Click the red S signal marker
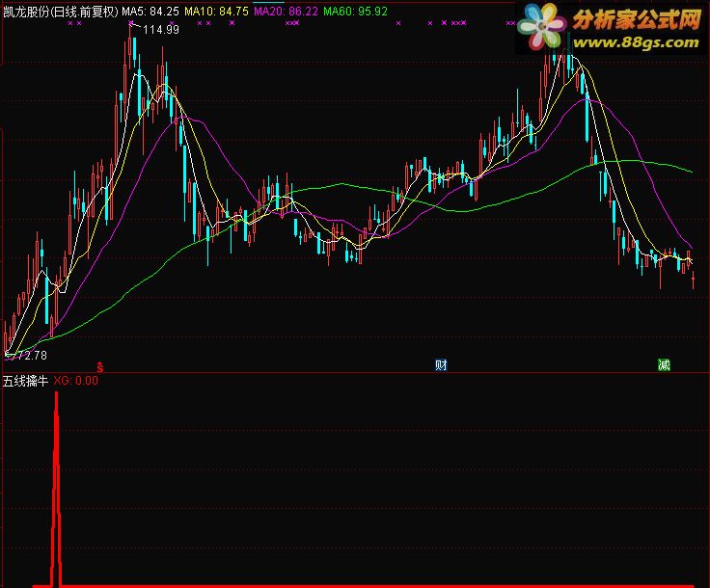The image size is (710, 588). [100, 367]
